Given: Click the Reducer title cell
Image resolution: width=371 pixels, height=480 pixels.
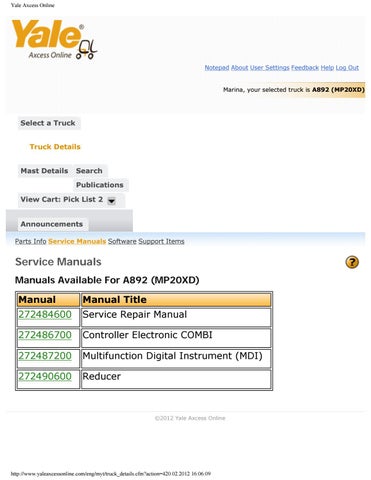Looking at the screenshot, I should 176,379.
